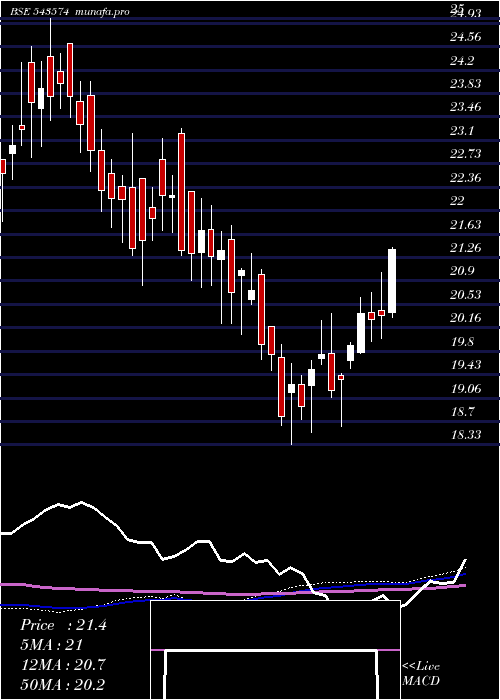Click the Price : 21.4 readout
The image size is (500, 700).
tap(63, 625)
